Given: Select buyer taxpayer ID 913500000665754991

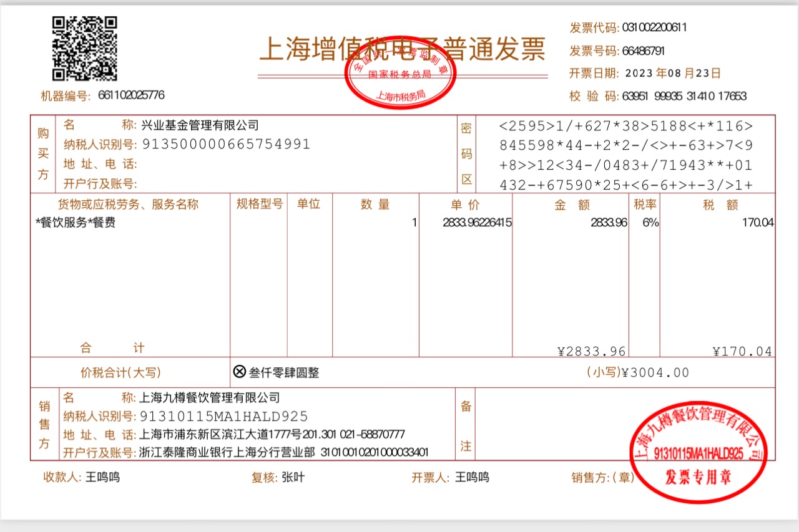Looking at the screenshot, I should point(227,145).
